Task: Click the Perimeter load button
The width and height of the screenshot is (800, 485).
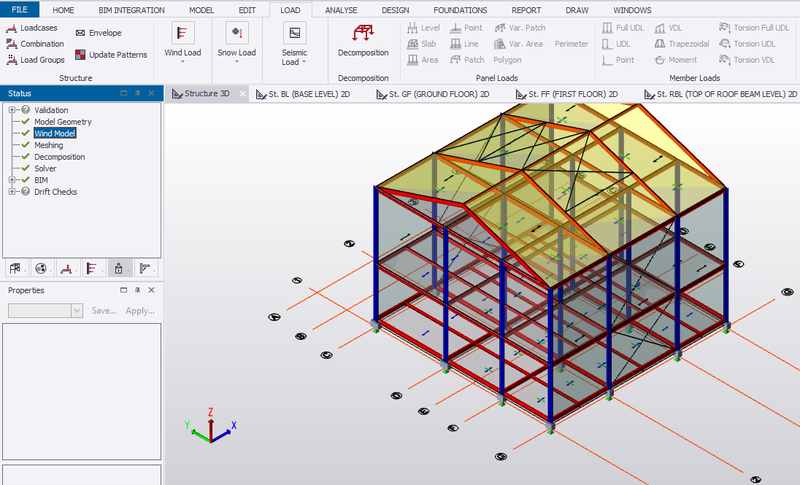Action: (571, 44)
